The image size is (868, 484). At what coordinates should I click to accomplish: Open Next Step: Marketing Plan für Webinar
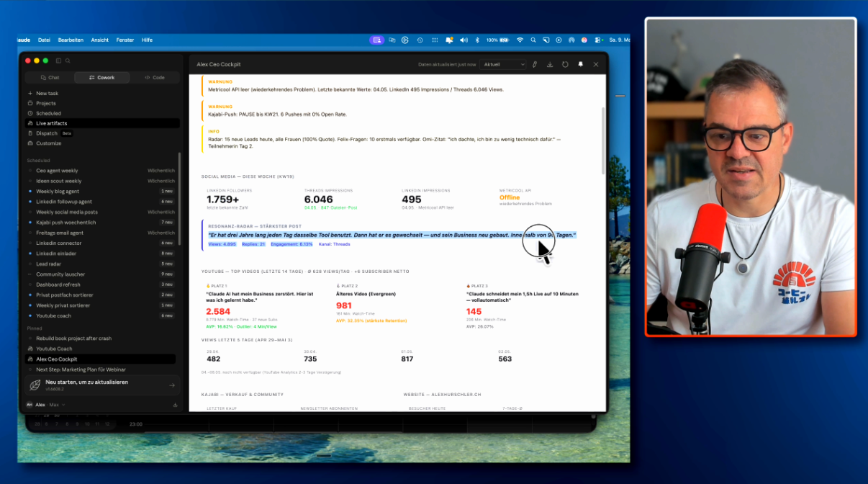pyautogui.click(x=101, y=369)
